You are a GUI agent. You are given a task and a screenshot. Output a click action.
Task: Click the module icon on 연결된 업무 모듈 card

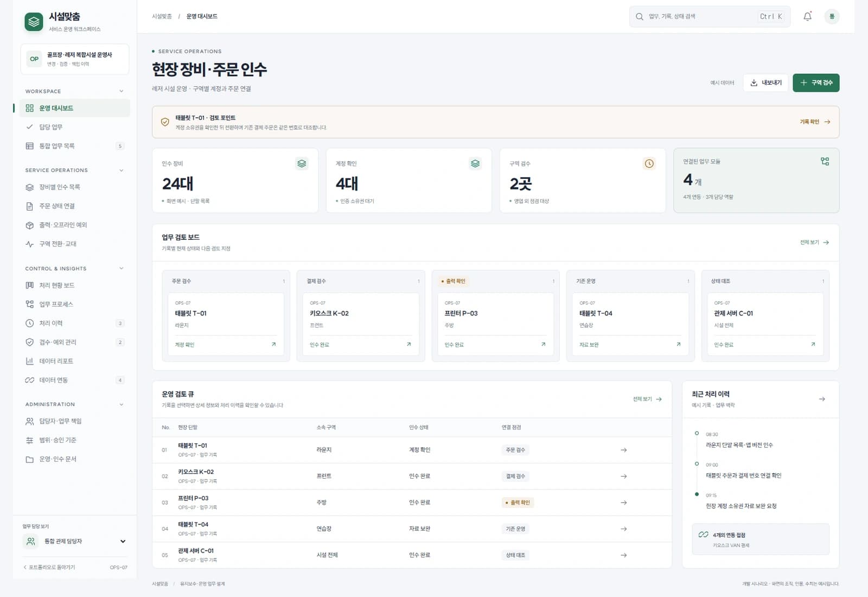(x=825, y=161)
